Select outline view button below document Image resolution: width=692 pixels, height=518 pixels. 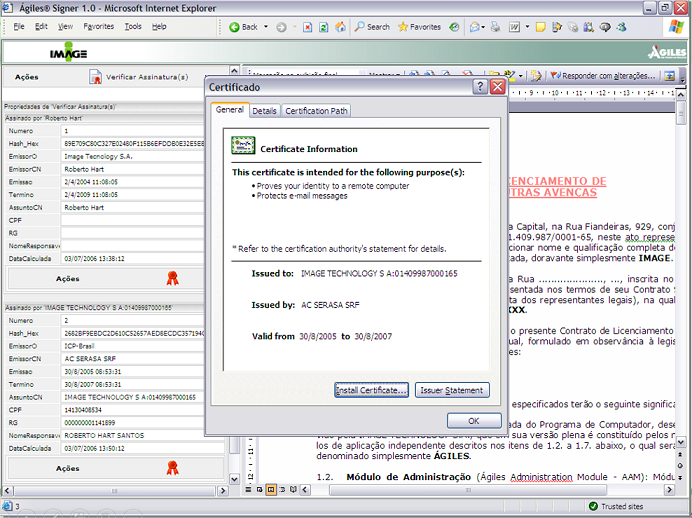[282, 489]
